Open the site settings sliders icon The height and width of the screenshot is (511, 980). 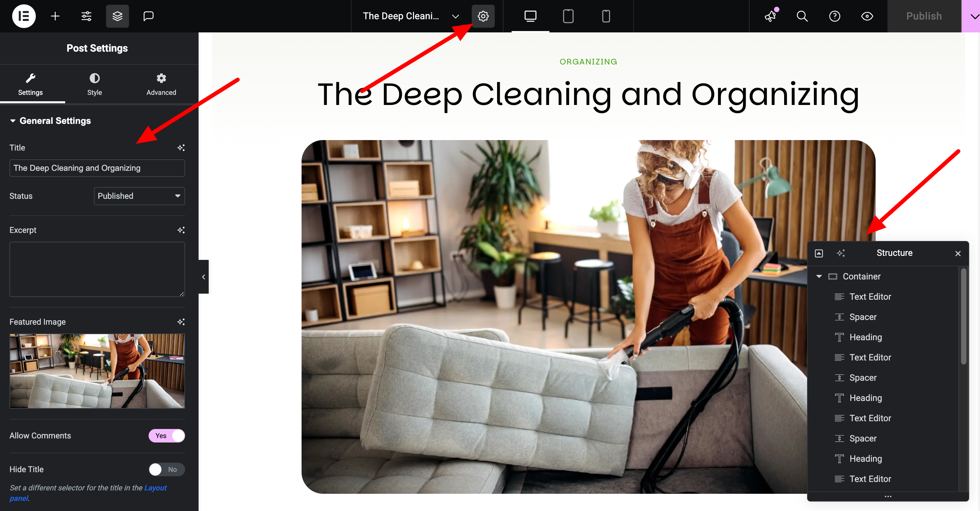[86, 16]
